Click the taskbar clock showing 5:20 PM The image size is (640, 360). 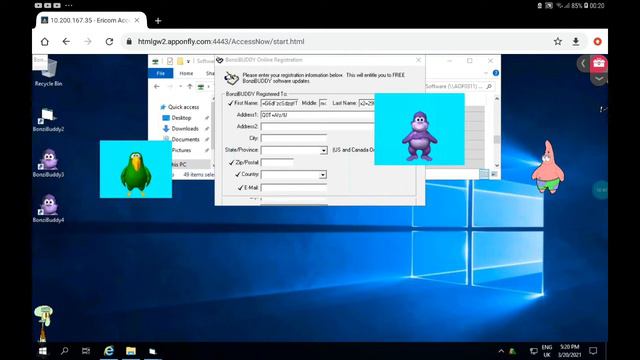click(569, 351)
